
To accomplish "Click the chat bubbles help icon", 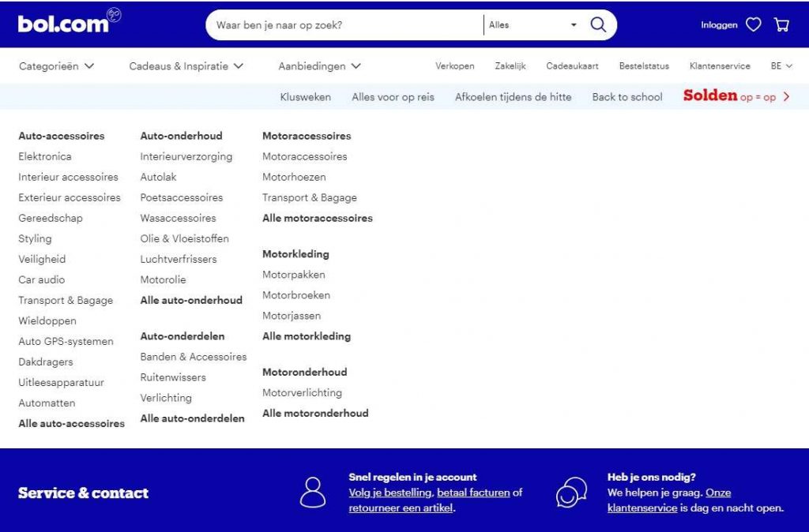I will [571, 493].
